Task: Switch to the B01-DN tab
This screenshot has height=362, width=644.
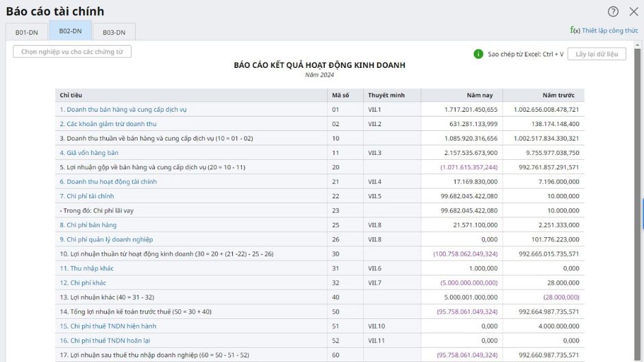Action: click(27, 32)
